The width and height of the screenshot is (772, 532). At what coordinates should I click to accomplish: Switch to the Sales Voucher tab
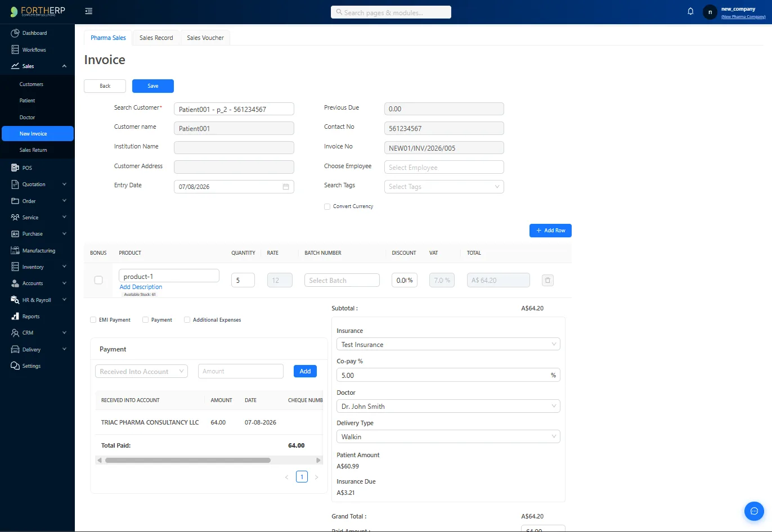pos(205,38)
